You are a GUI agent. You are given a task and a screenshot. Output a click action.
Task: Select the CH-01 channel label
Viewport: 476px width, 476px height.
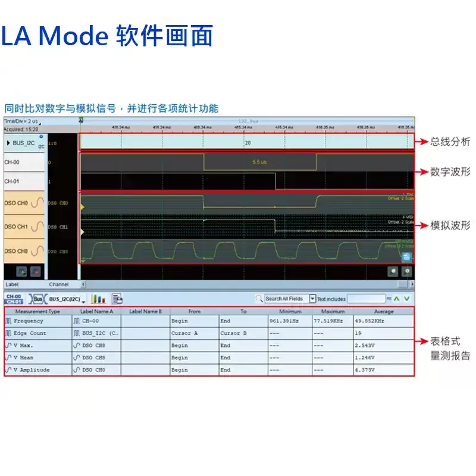12,181
